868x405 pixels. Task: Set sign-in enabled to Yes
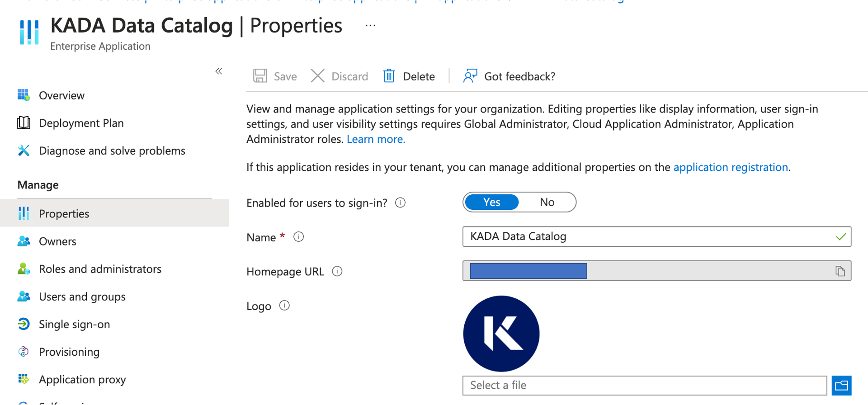[491, 202]
